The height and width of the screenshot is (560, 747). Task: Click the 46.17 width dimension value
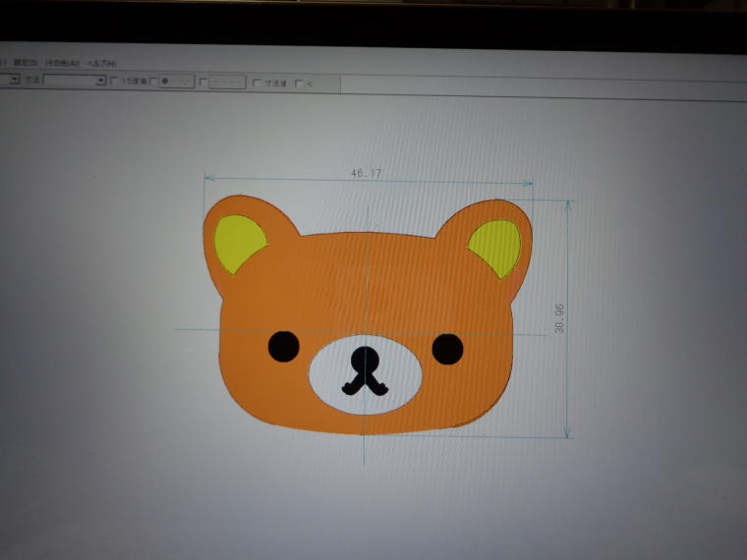(x=366, y=173)
